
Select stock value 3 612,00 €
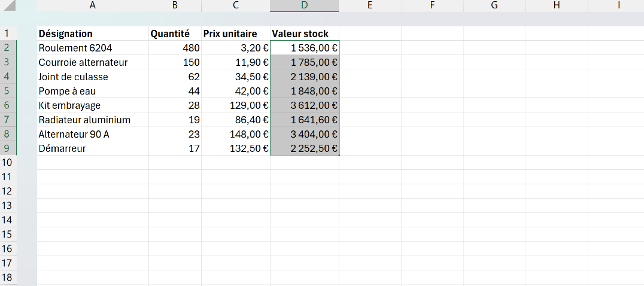tap(304, 105)
